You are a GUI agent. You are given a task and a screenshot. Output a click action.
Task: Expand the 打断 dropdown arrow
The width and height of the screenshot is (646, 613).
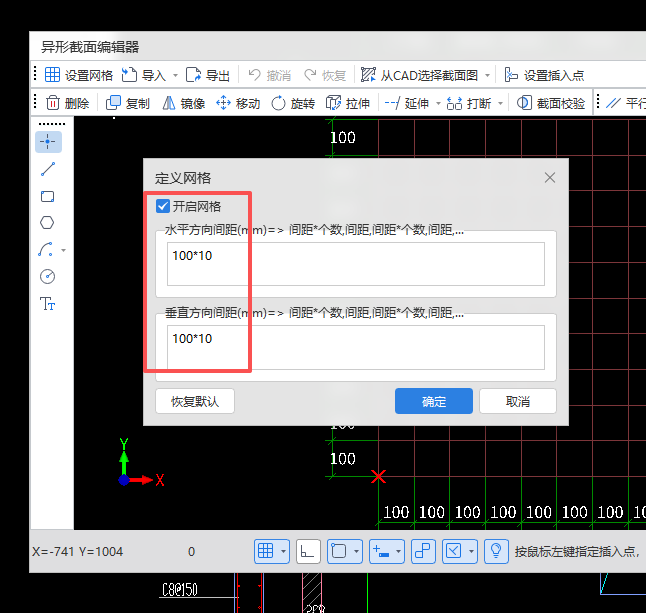pyautogui.click(x=501, y=103)
